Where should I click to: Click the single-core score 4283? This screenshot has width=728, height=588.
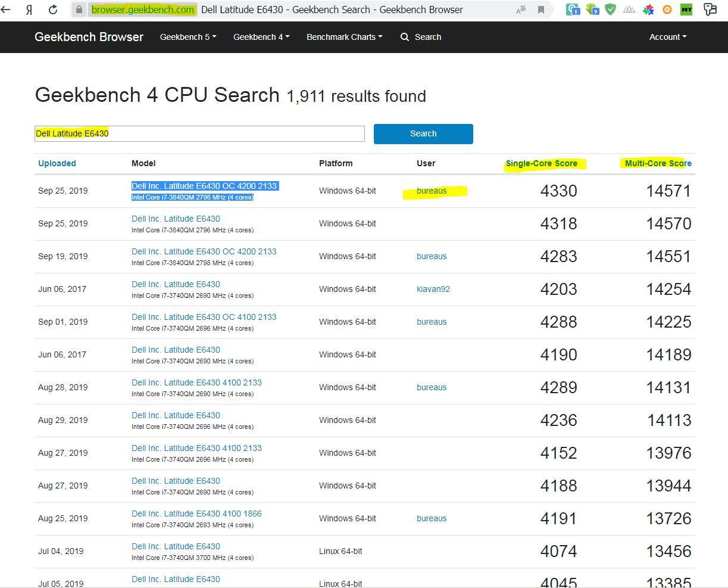(558, 256)
